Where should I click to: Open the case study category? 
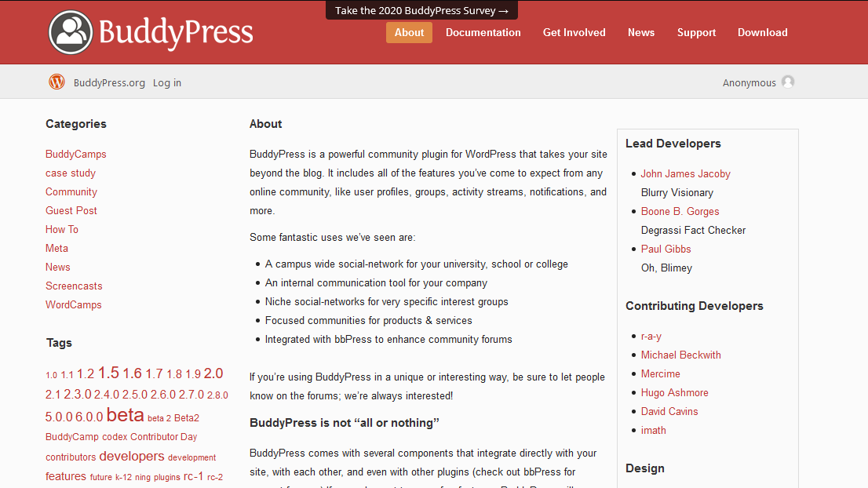(x=71, y=173)
